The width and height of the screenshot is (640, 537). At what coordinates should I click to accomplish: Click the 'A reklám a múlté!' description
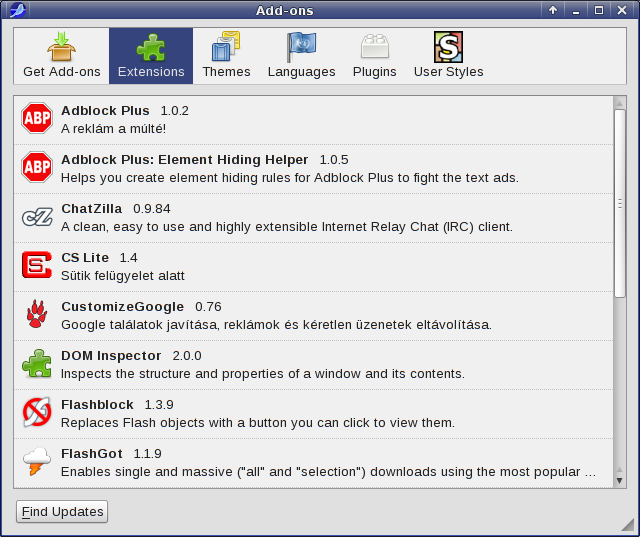click(113, 129)
